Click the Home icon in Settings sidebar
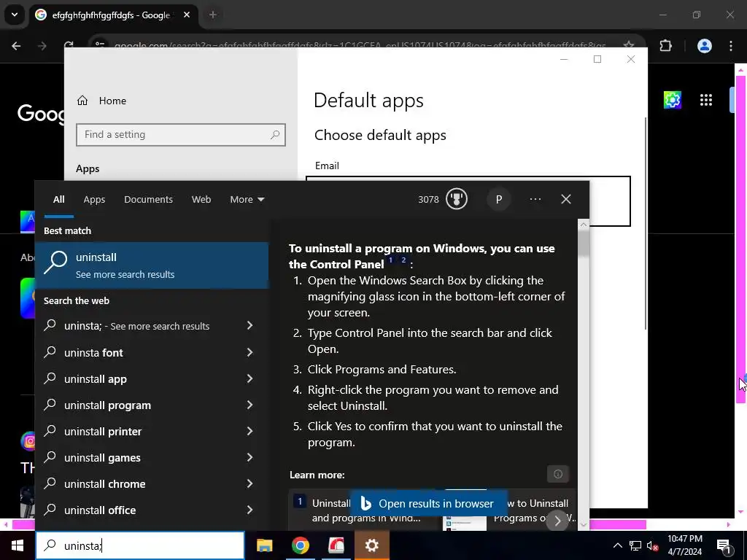This screenshot has height=560, width=747. coord(82,101)
